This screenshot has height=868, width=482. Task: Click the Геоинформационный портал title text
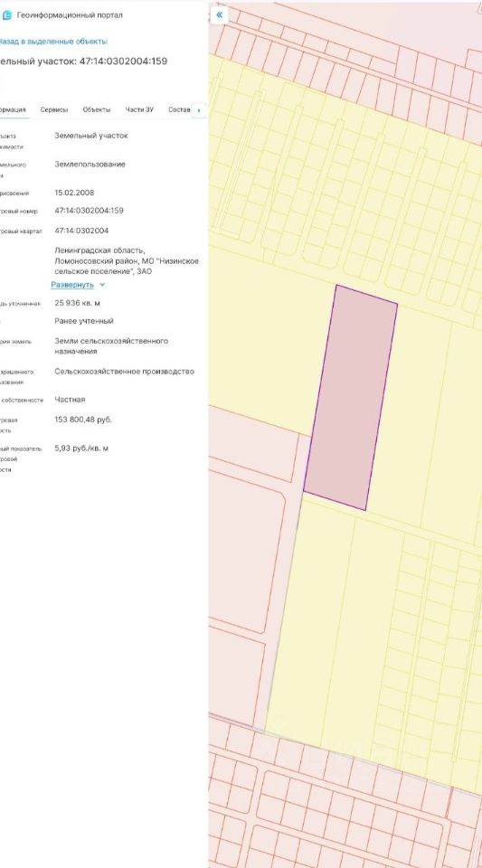pos(70,15)
